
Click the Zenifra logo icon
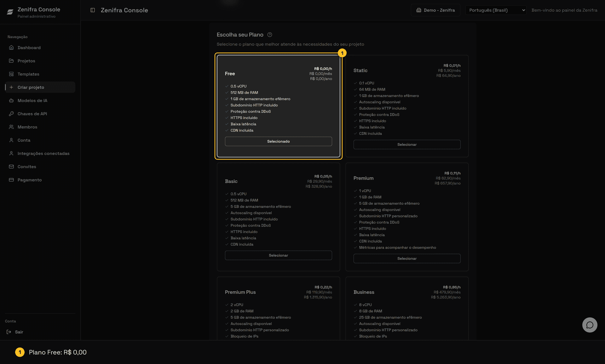[x=10, y=12]
